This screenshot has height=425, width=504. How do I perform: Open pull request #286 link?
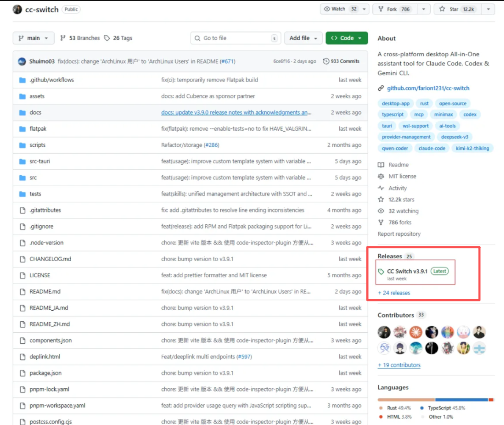211,145
